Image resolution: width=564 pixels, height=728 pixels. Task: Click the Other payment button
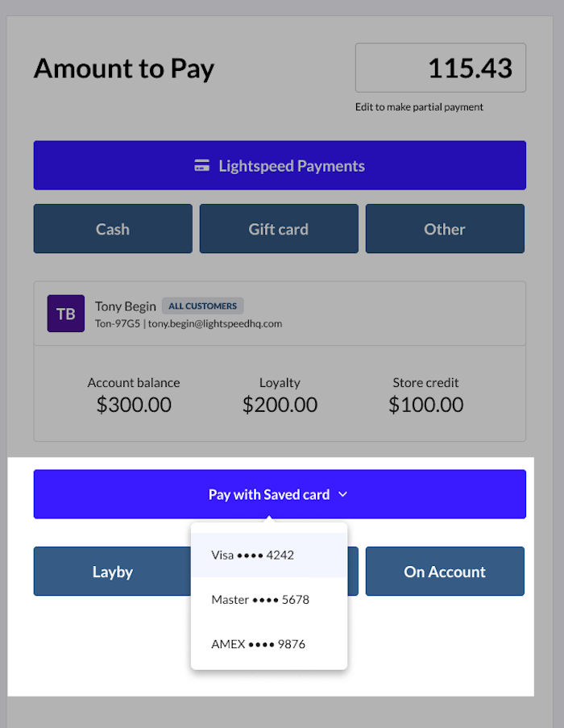pyautogui.click(x=445, y=229)
